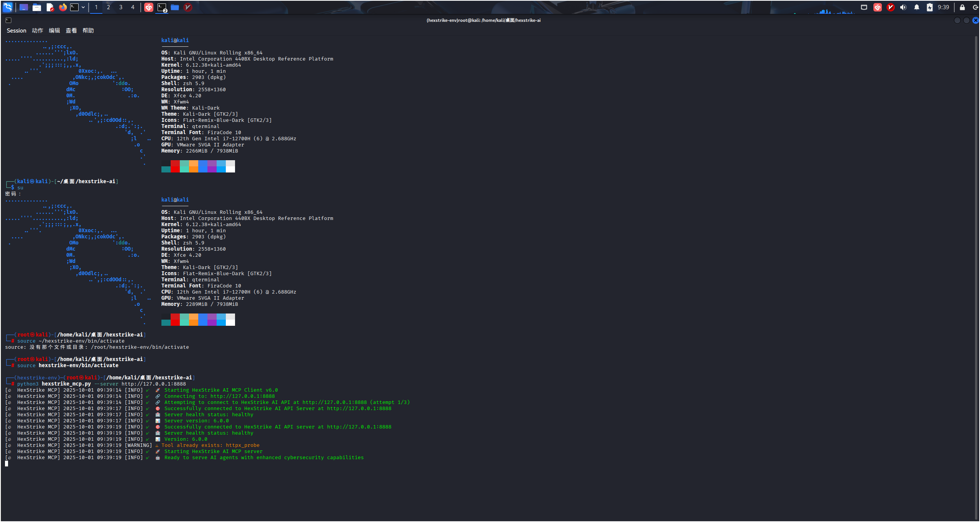Click the network connection tray icon
Image resolution: width=980 pixels, height=522 pixels.
pos(864,7)
